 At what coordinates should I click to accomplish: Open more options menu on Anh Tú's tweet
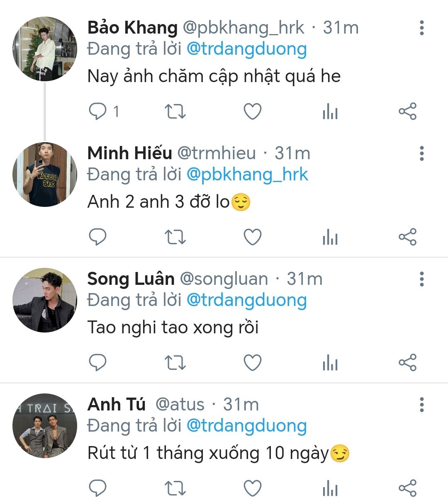click(422, 405)
